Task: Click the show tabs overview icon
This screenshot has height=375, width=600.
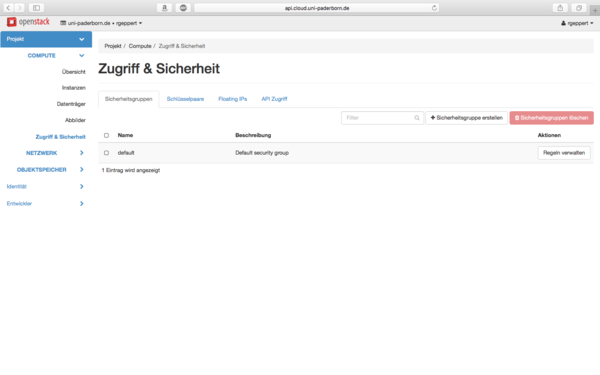Action: click(x=579, y=8)
